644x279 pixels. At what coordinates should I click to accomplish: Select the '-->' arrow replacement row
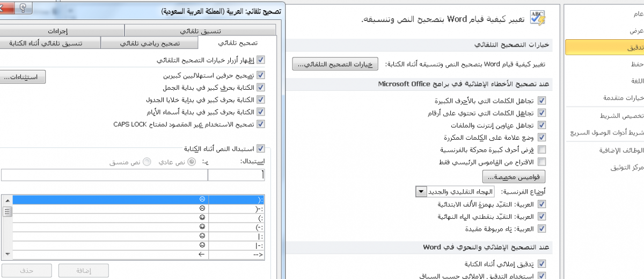(x=138, y=254)
